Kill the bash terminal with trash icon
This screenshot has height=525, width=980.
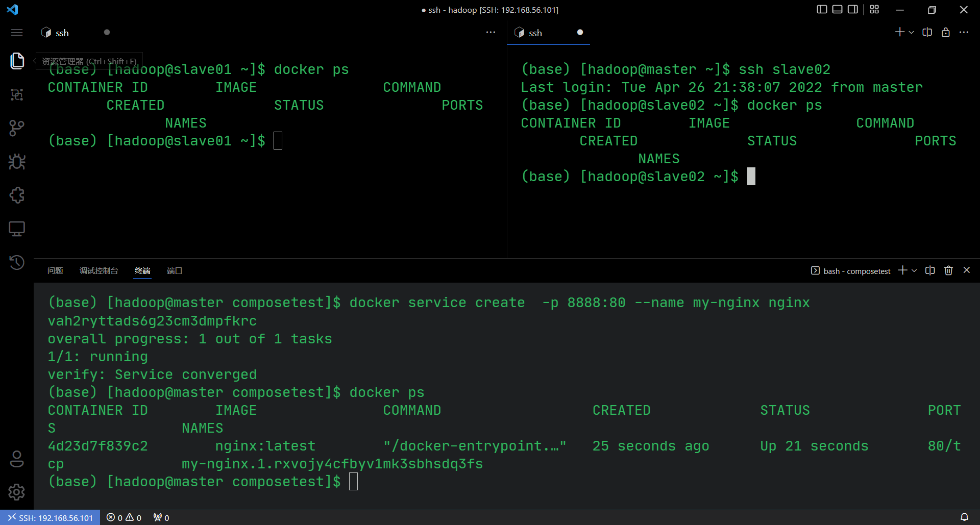948,270
